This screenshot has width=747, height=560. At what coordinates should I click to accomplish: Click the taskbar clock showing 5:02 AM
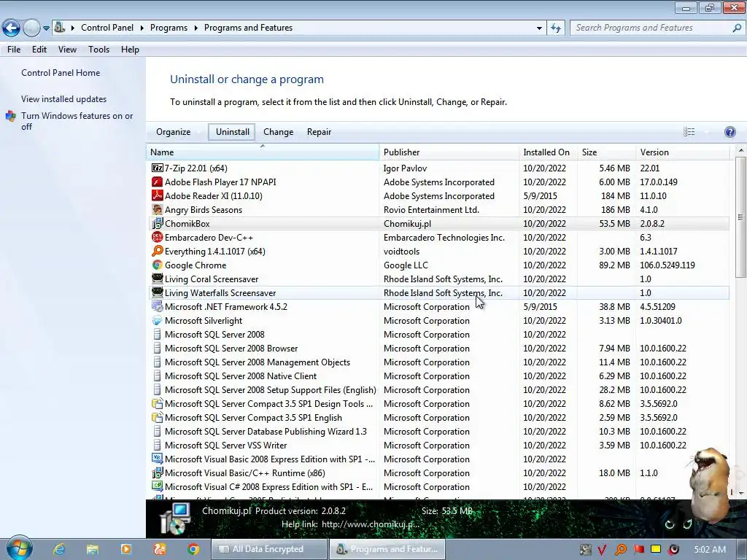point(710,550)
